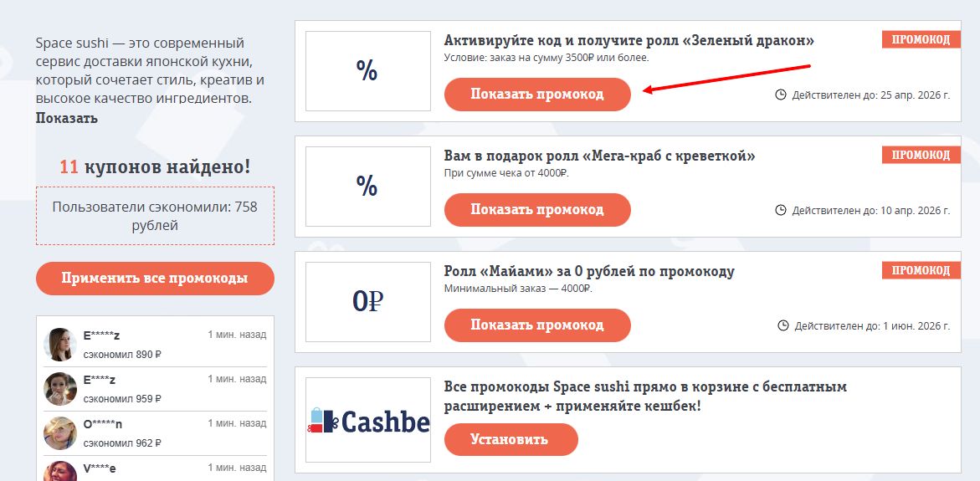
Task: Click the 0₽ icon of Майами coupon
Action: pos(367,302)
